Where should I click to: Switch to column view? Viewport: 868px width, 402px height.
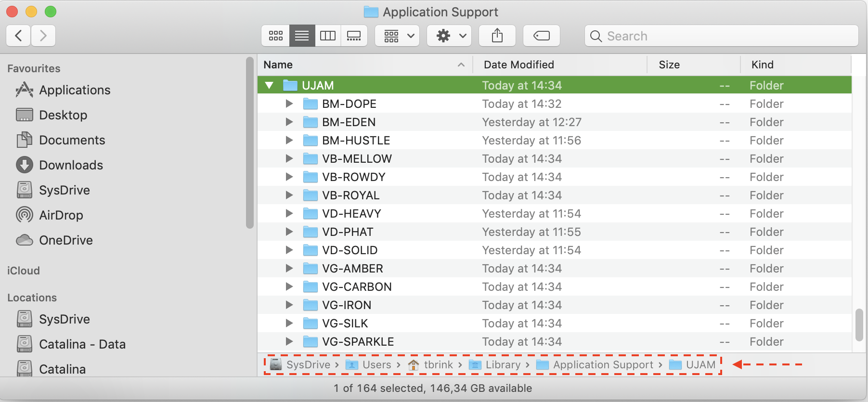(328, 36)
